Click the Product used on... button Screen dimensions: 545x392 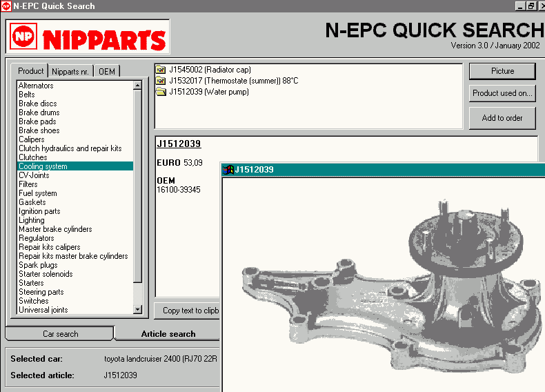click(502, 93)
